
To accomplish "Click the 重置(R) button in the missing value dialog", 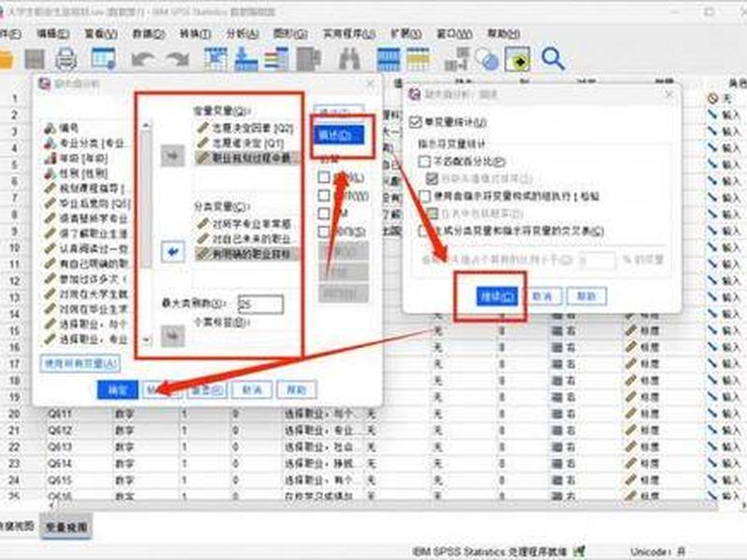I will pyautogui.click(x=206, y=390).
